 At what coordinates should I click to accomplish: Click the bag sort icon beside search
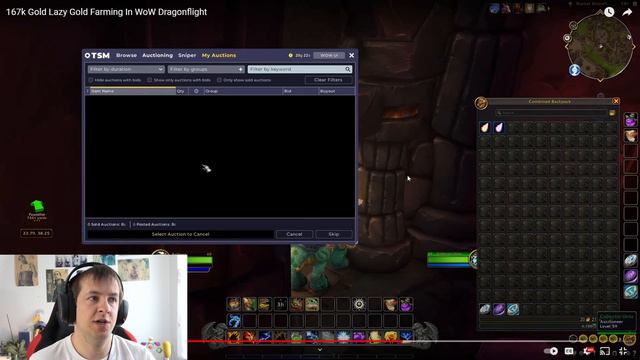click(612, 113)
